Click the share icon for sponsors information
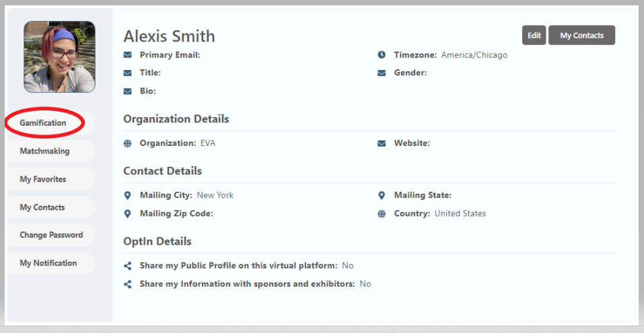Image resolution: width=644 pixels, height=333 pixels. click(x=128, y=284)
